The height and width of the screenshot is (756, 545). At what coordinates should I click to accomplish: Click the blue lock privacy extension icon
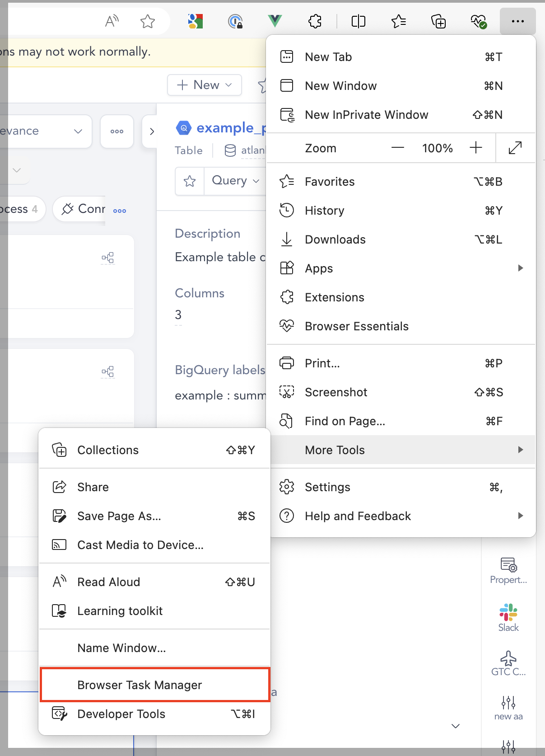(x=235, y=21)
